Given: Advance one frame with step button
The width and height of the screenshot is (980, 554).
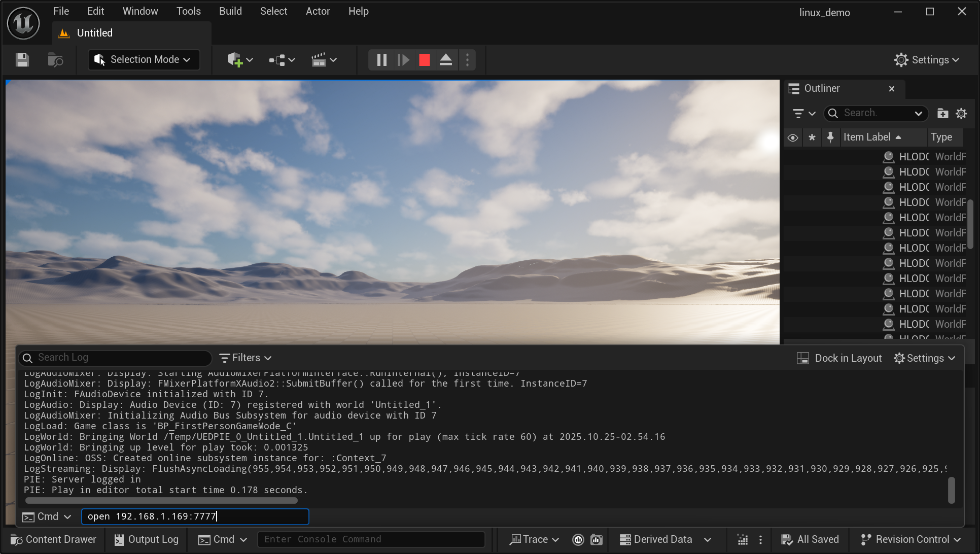Looking at the screenshot, I should coord(403,60).
